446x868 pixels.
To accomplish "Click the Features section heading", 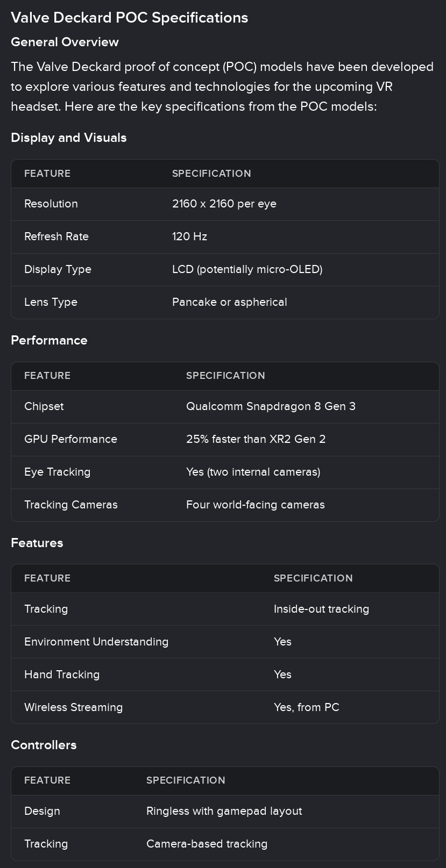I will (x=37, y=543).
